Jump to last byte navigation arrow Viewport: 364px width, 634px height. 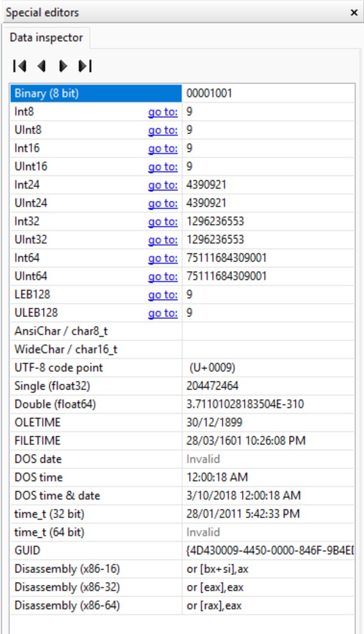[x=85, y=66]
